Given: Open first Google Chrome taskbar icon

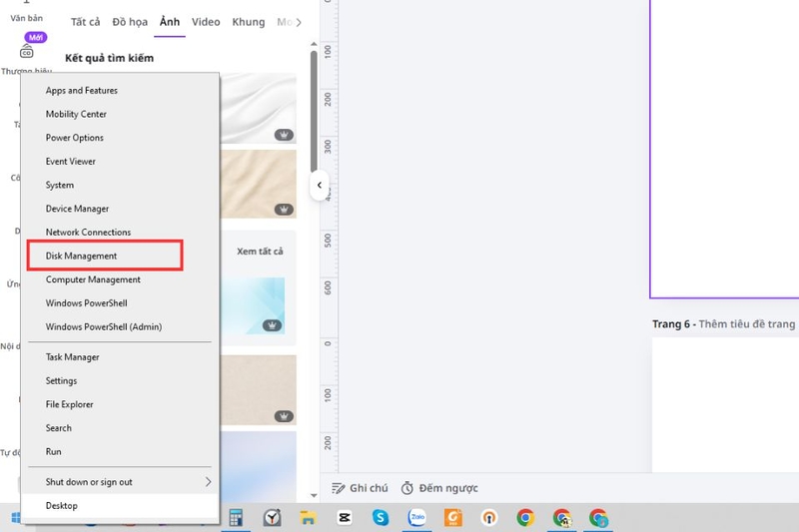Looking at the screenshot, I should pyautogui.click(x=525, y=518).
